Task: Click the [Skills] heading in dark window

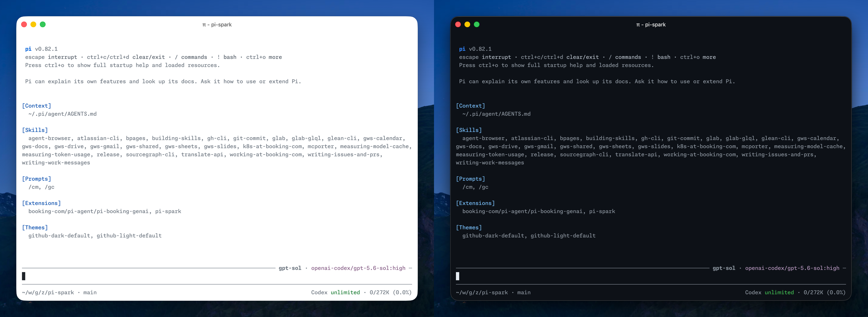Action: 469,130
